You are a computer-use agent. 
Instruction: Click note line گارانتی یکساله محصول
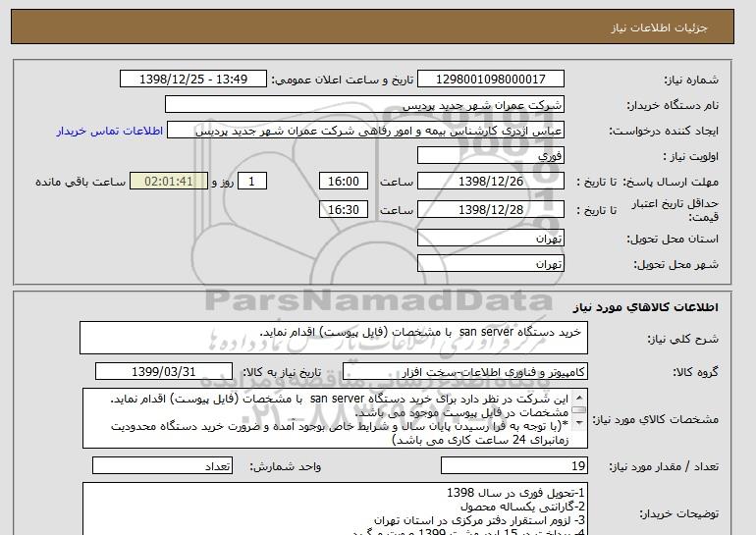click(522, 507)
